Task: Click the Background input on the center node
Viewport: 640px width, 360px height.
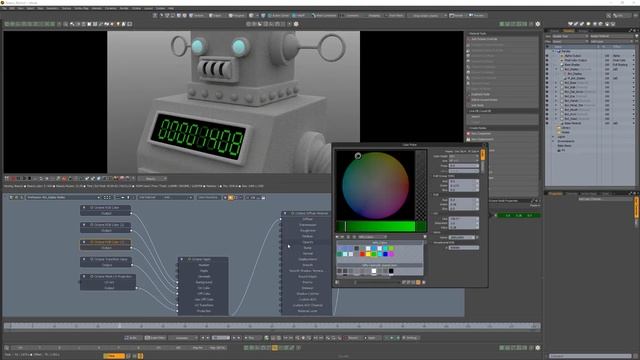Action: point(204,282)
